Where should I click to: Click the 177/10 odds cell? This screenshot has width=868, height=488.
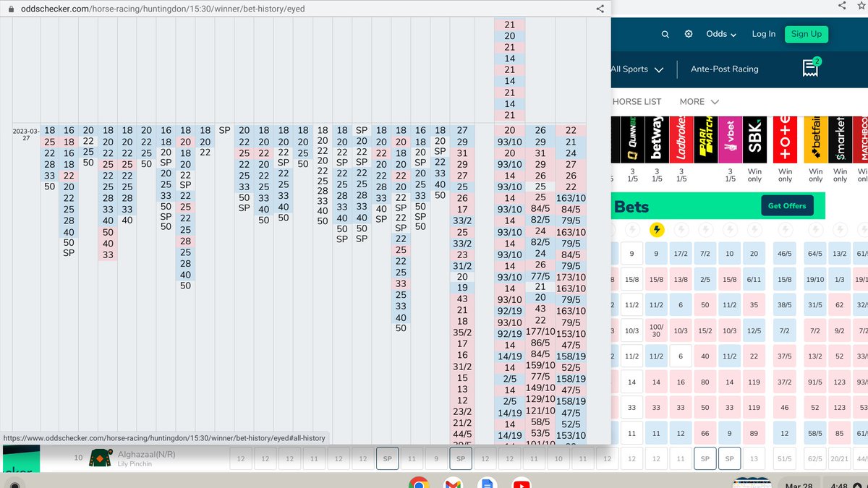coord(540,332)
